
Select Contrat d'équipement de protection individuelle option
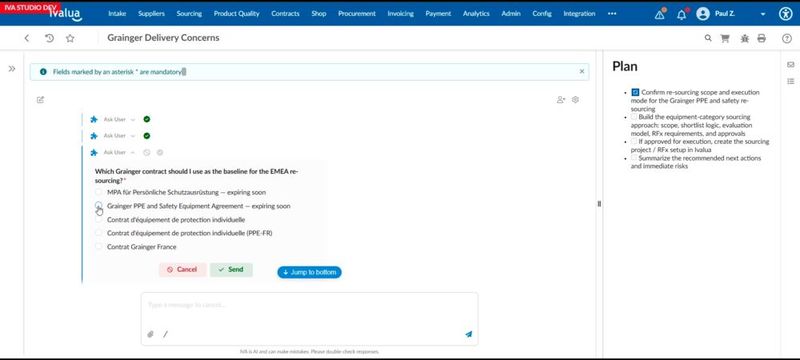pyautogui.click(x=98, y=219)
